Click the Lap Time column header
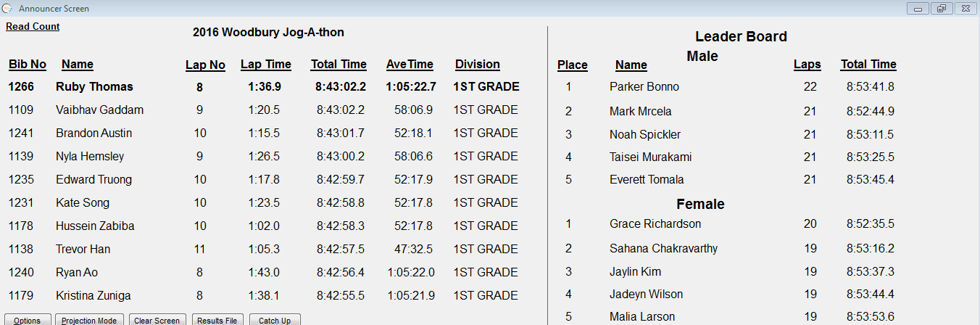The image size is (980, 325). point(266,65)
